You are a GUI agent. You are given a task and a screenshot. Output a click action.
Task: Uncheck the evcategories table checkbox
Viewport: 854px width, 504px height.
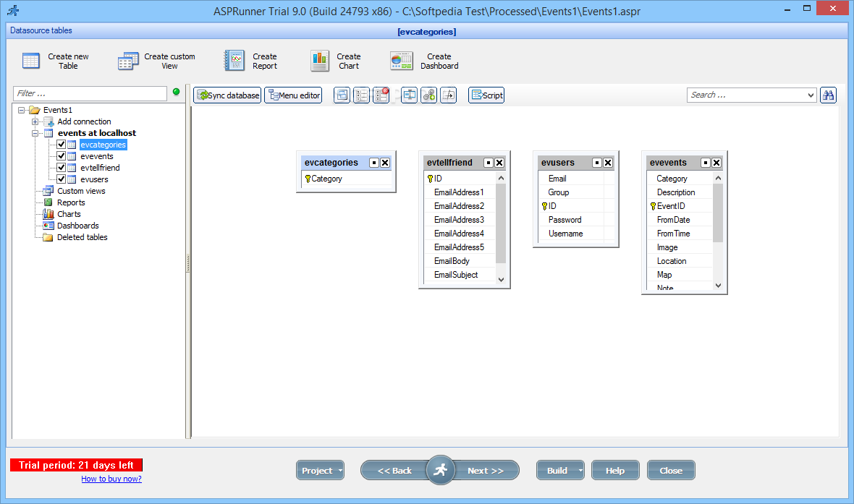coord(61,144)
